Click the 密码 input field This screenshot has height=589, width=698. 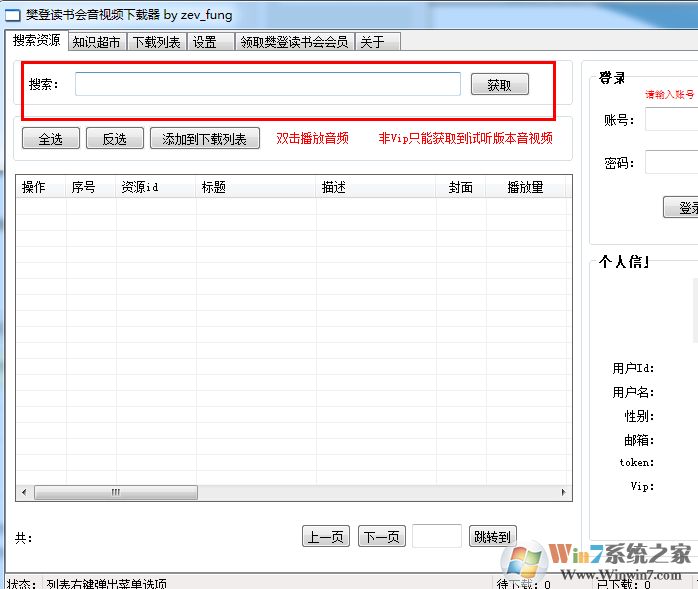pyautogui.click(x=671, y=162)
